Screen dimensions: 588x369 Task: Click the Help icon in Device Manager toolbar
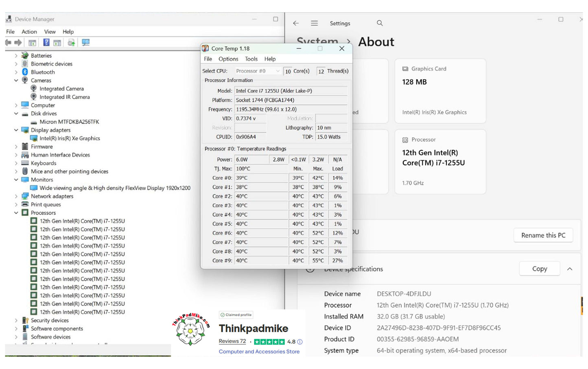click(x=46, y=43)
